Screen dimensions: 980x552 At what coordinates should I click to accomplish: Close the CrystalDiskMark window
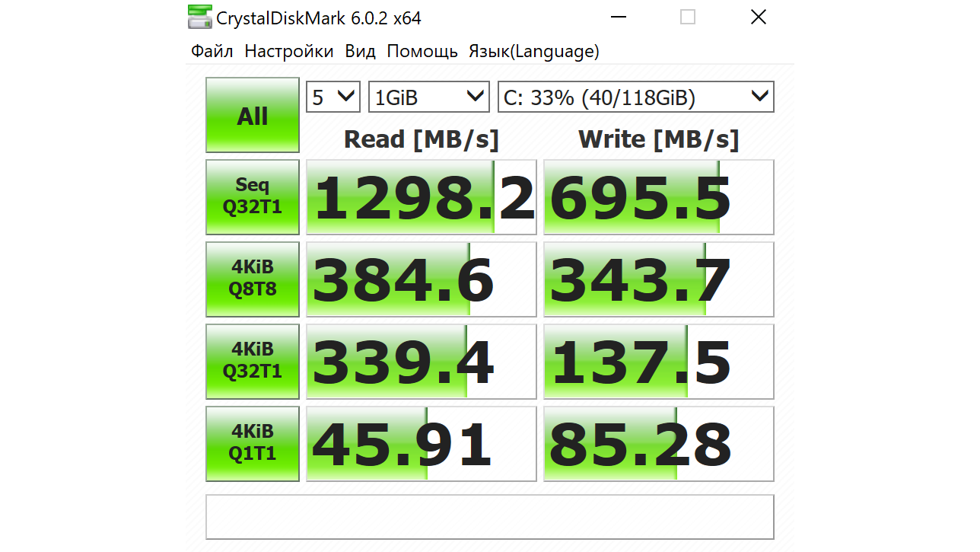pos(759,17)
